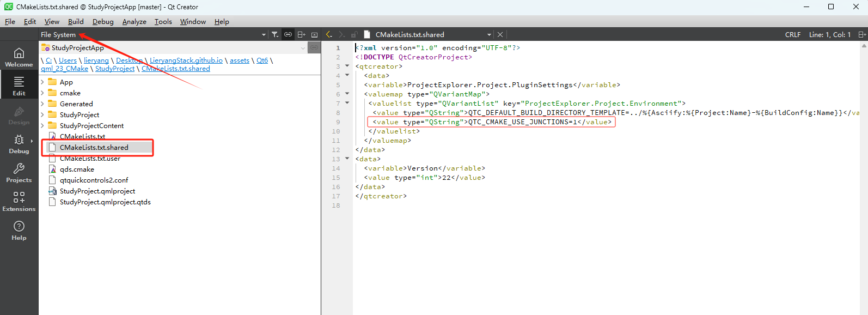This screenshot has width=868, height=315.
Task: Expand the StudyProjectContent folder
Action: click(x=42, y=126)
